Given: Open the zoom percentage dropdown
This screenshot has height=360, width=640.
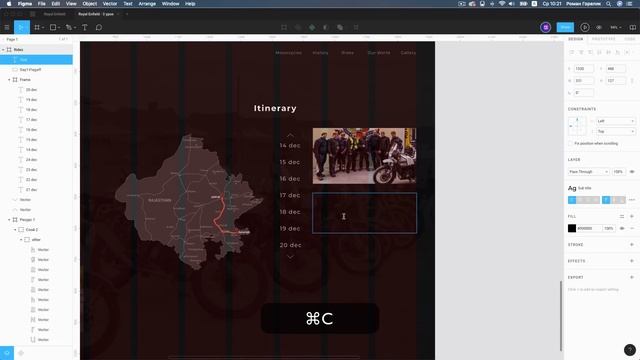Looking at the screenshot, I should (x=616, y=27).
